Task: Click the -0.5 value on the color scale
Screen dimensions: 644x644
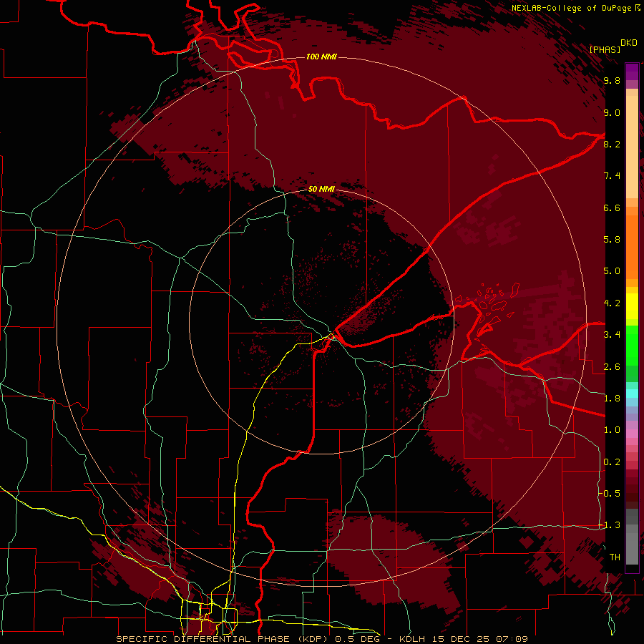Action: (609, 493)
